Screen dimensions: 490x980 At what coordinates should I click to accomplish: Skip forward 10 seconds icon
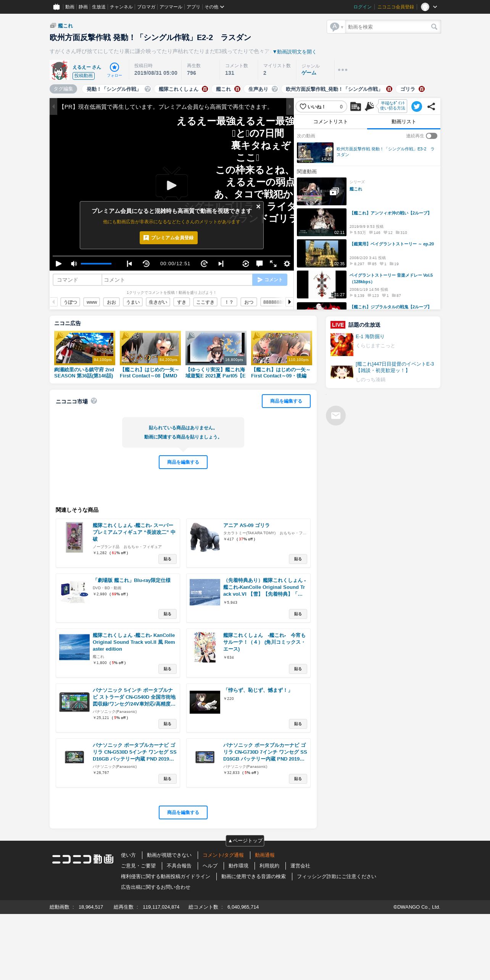click(204, 264)
